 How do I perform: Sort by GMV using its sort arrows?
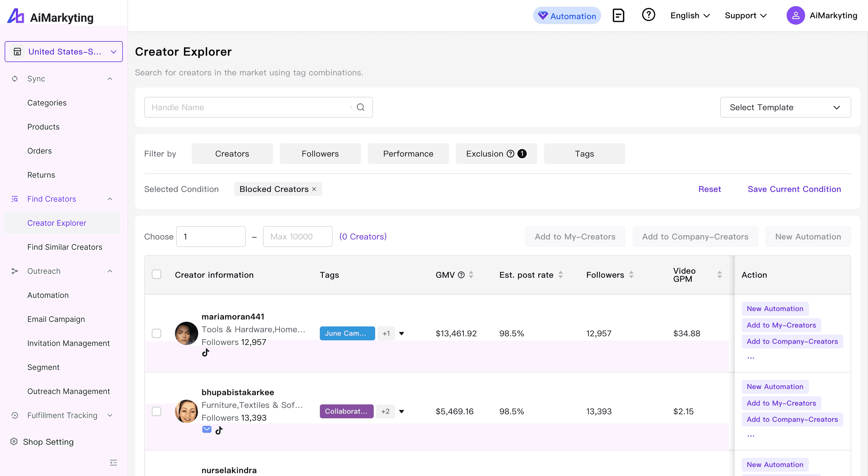point(471,275)
